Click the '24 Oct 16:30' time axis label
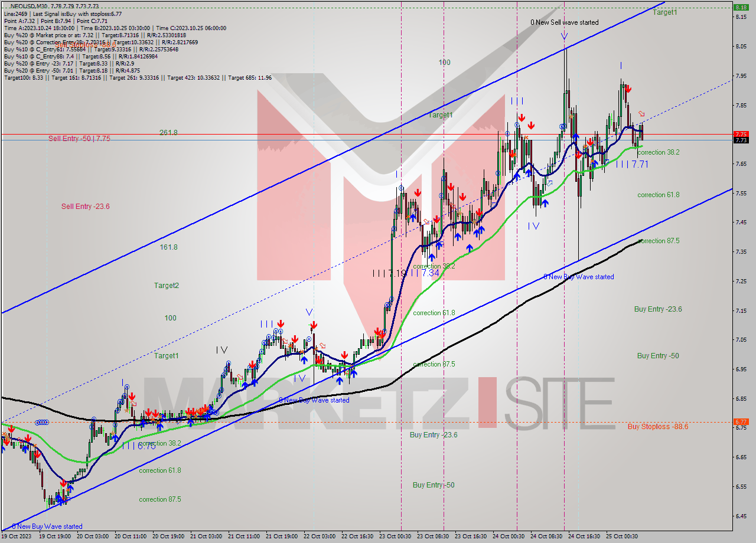 585,537
